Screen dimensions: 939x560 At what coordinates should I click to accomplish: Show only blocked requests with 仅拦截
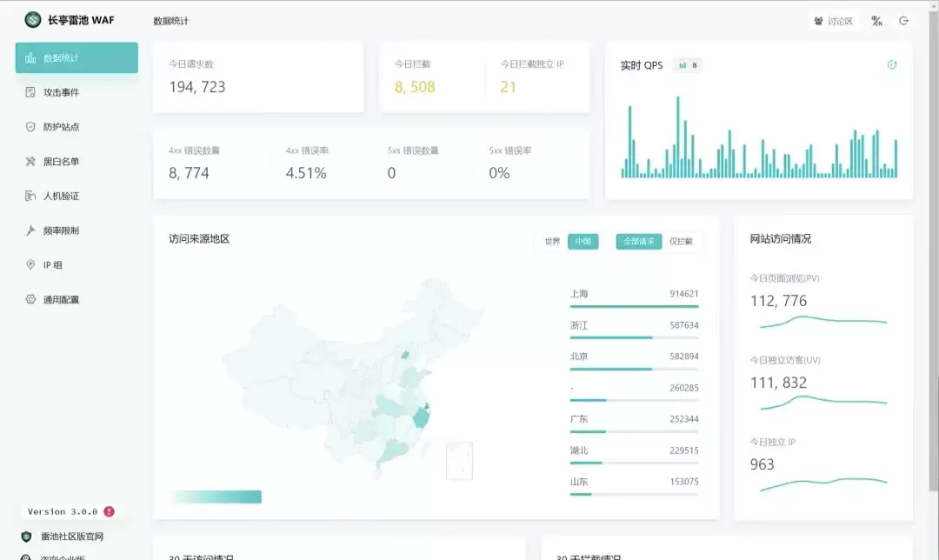(681, 242)
